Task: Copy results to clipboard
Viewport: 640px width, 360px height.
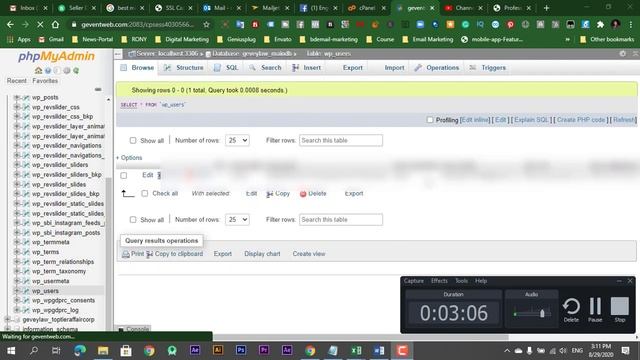Action: point(175,254)
